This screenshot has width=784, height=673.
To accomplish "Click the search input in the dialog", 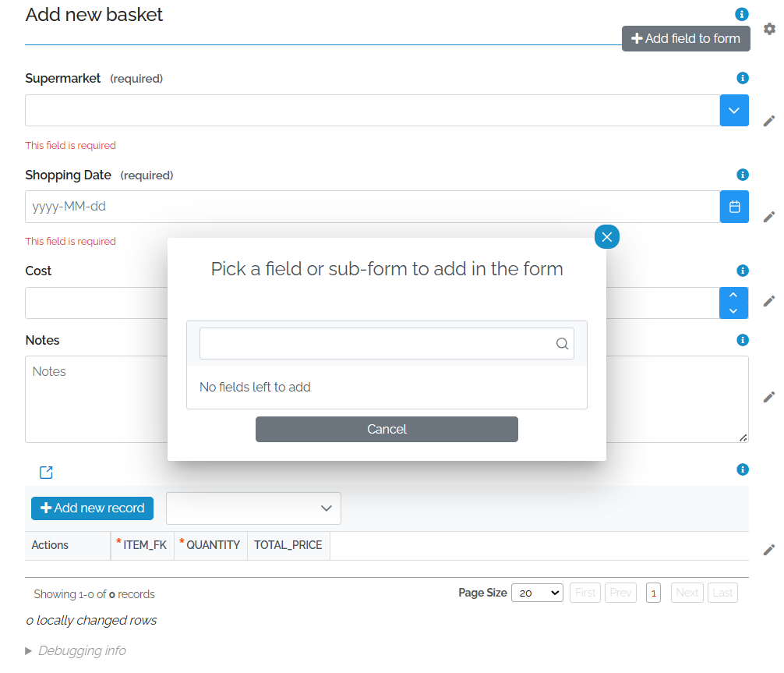I will (x=374, y=343).
